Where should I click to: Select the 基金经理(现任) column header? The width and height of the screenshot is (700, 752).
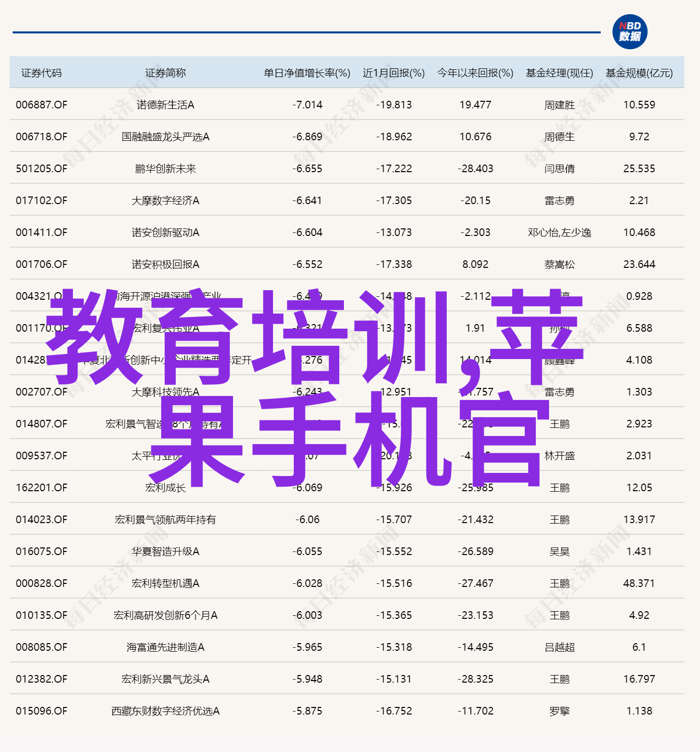[x=559, y=73]
